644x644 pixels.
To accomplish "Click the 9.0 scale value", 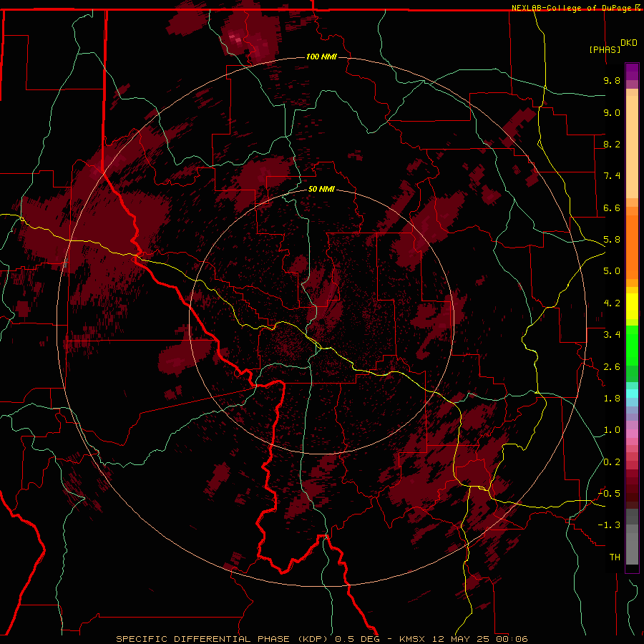I will point(612,112).
